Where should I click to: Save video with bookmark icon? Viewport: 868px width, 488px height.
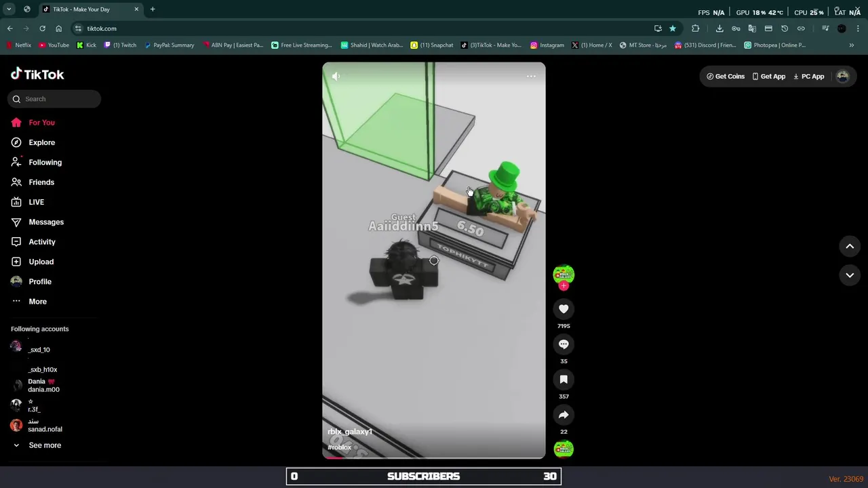pyautogui.click(x=564, y=380)
